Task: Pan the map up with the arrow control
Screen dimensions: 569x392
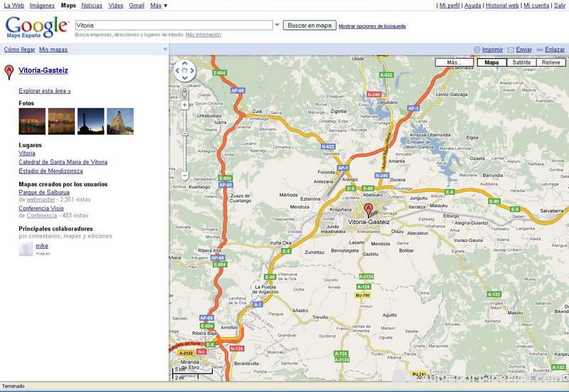Action: click(185, 63)
